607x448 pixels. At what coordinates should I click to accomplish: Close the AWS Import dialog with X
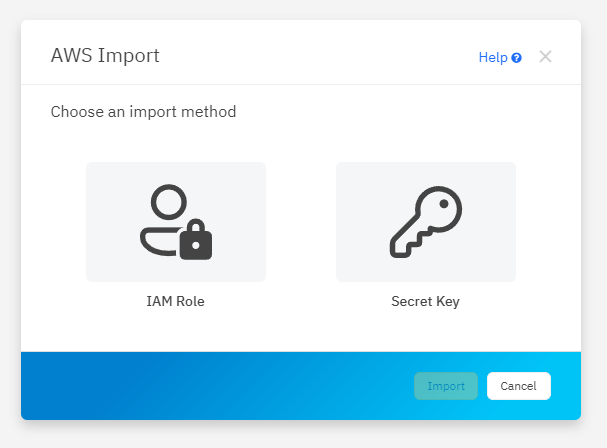point(545,57)
